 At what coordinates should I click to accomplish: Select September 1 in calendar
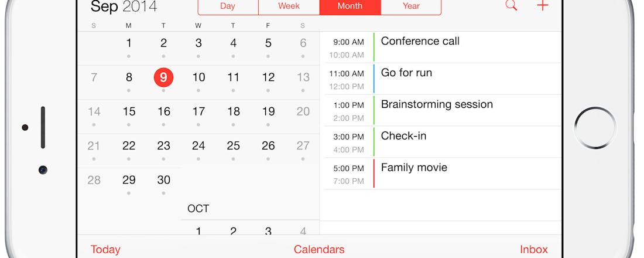click(129, 43)
